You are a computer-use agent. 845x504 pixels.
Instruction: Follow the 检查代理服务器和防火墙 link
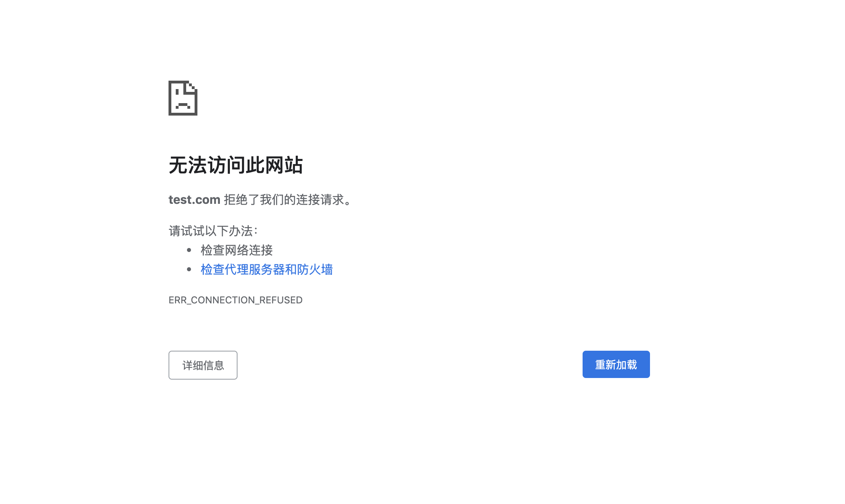tap(266, 269)
